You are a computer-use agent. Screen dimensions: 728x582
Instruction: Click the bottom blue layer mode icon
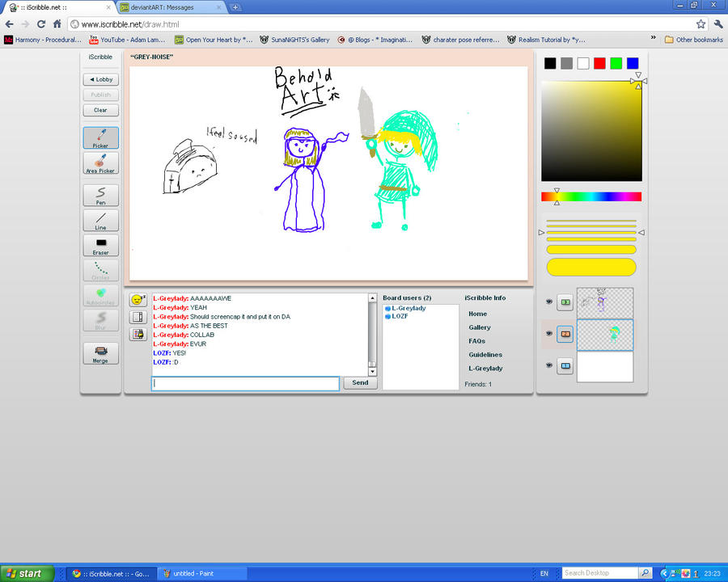pyautogui.click(x=565, y=365)
